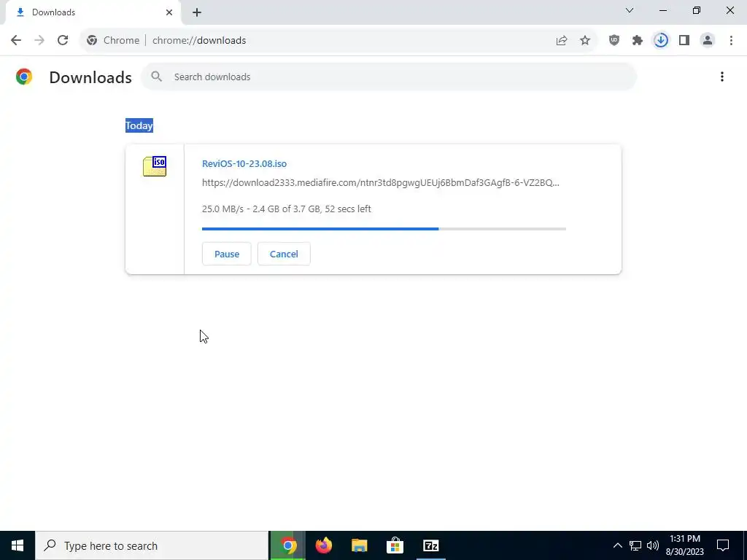Image resolution: width=747 pixels, height=560 pixels.
Task: Pause the ReviOS download
Action: tap(227, 254)
